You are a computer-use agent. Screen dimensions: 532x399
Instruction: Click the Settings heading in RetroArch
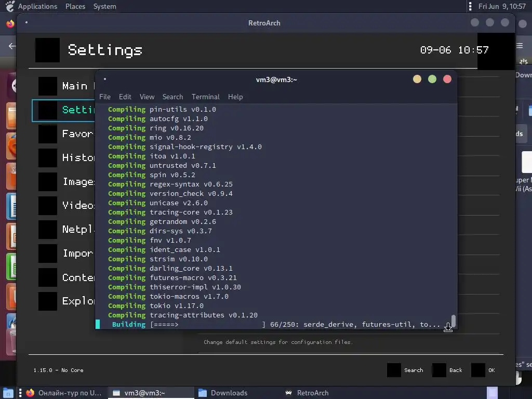point(105,50)
